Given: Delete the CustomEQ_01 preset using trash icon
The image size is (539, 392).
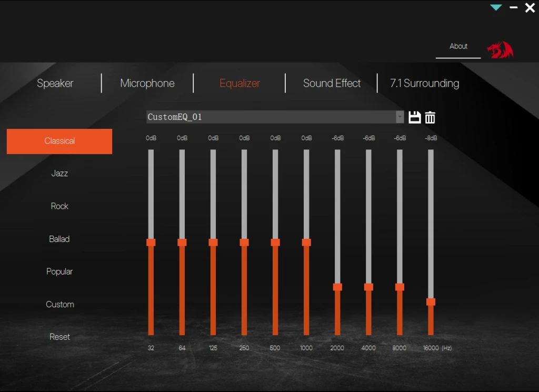Looking at the screenshot, I should (x=431, y=117).
